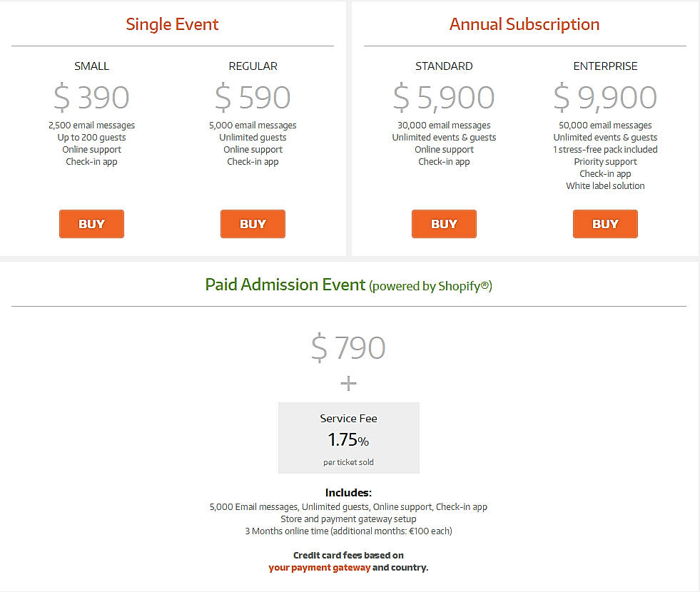
Task: Click the BUY button under ENTERPRISE plan
Action: pos(605,223)
